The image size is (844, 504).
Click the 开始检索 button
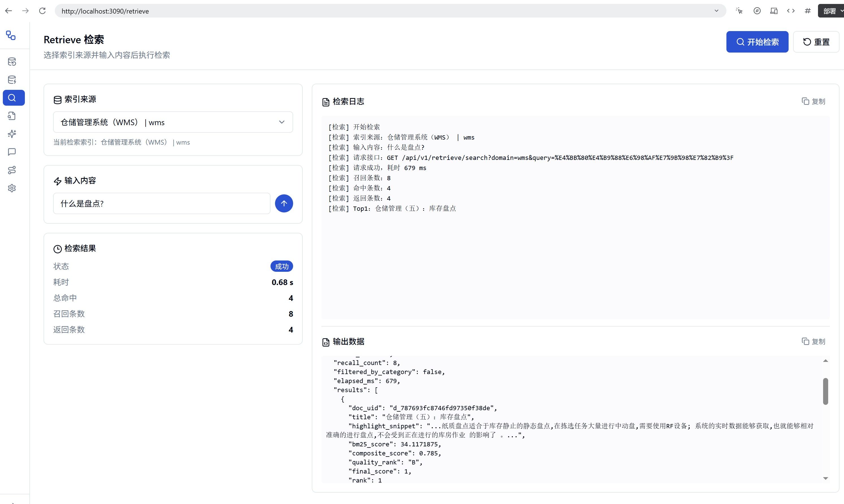[x=757, y=42]
